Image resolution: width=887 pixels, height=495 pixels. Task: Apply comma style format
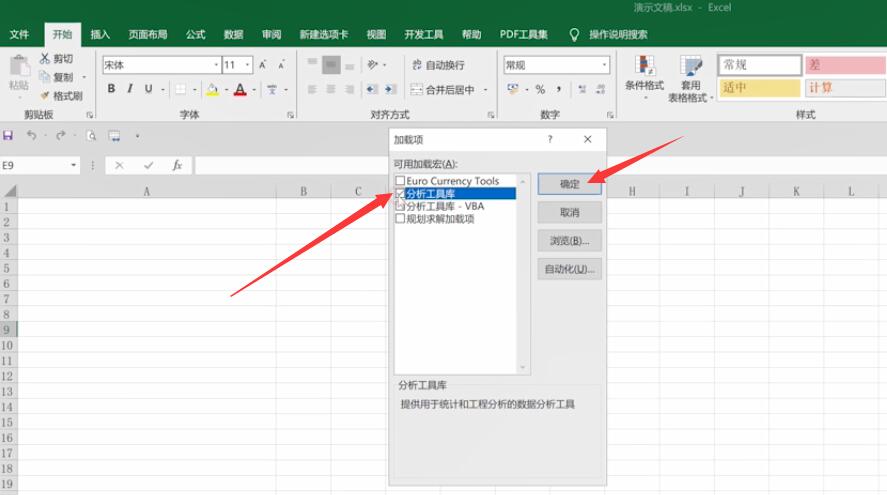(x=559, y=89)
